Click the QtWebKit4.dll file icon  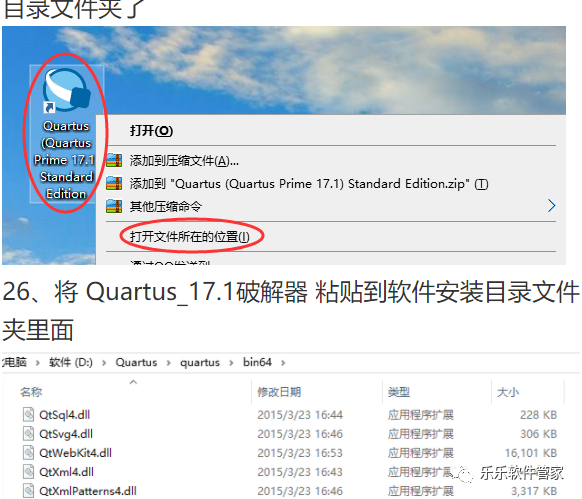click(x=28, y=453)
